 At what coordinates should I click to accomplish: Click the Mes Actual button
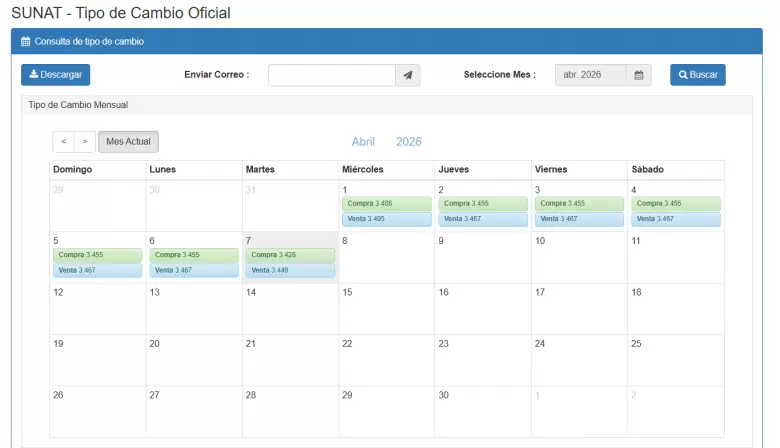coord(128,142)
